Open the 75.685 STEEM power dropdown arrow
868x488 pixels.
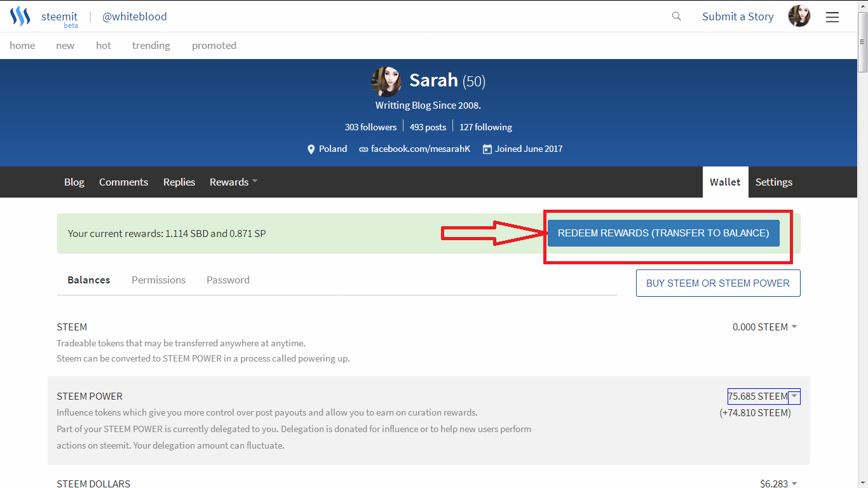point(794,396)
